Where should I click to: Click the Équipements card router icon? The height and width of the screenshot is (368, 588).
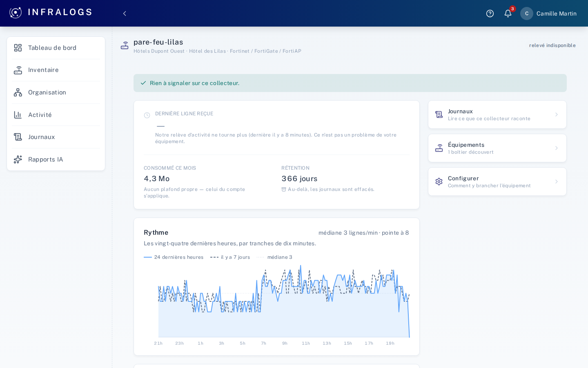click(x=439, y=148)
